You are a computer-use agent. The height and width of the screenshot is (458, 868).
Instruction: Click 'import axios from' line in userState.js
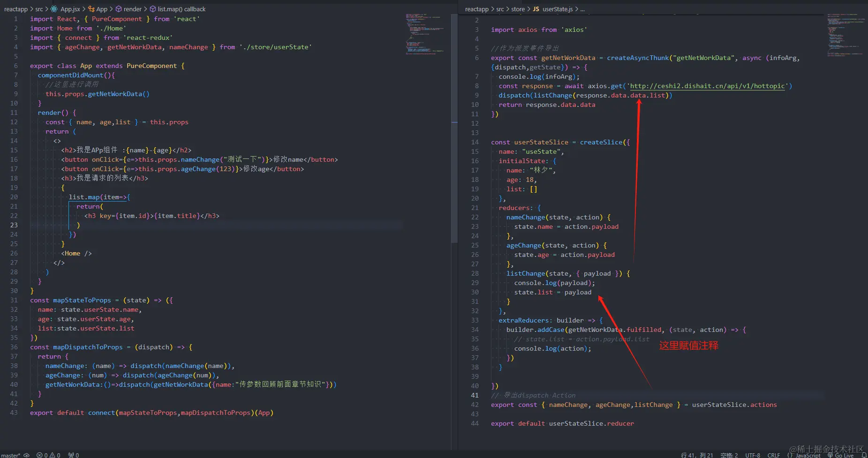coord(539,30)
